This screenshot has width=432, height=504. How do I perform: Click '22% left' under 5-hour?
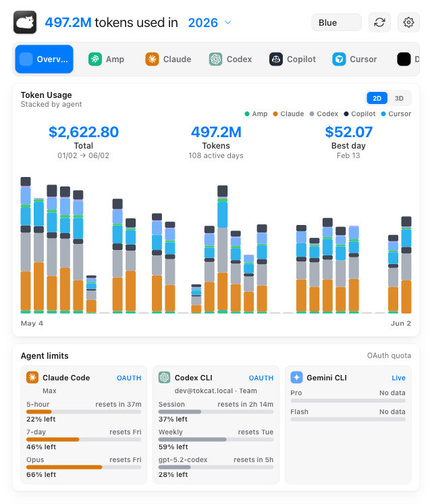pos(40,419)
